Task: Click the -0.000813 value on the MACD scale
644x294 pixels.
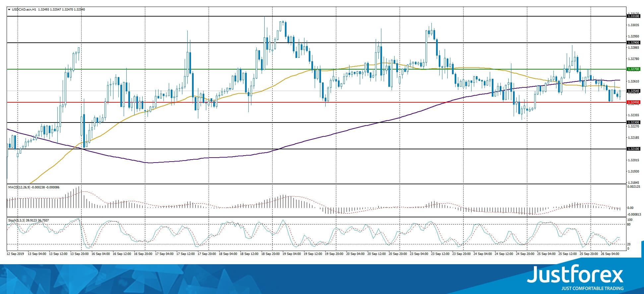Action: (x=634, y=214)
